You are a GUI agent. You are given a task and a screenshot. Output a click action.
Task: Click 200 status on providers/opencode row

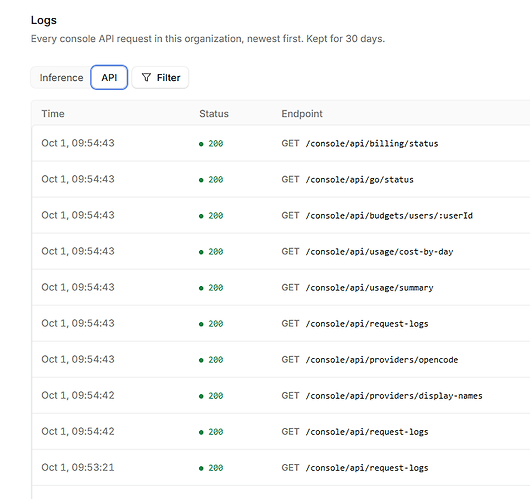(211, 360)
